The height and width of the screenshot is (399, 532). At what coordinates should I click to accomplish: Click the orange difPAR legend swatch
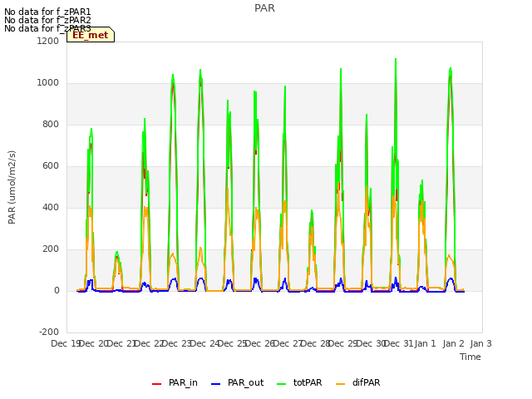tap(340, 384)
